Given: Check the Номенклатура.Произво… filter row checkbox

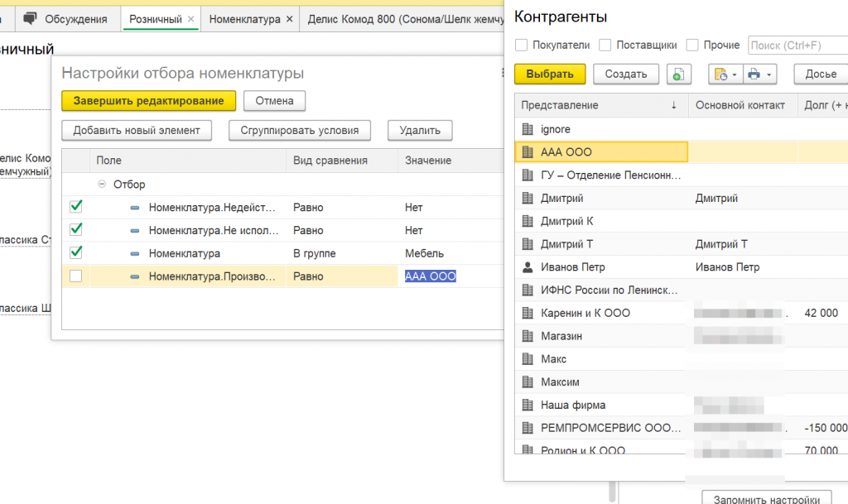Looking at the screenshot, I should (76, 276).
